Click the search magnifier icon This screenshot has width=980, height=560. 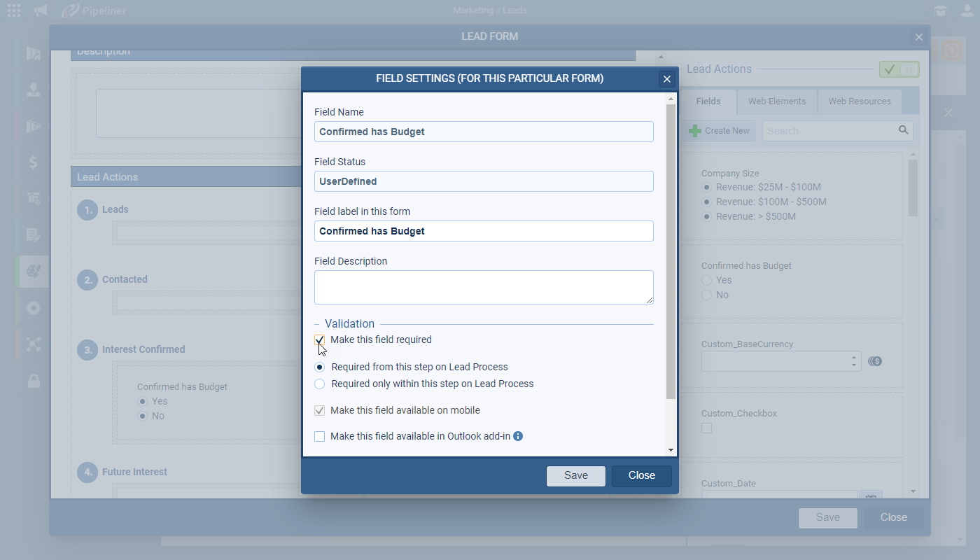click(x=904, y=130)
